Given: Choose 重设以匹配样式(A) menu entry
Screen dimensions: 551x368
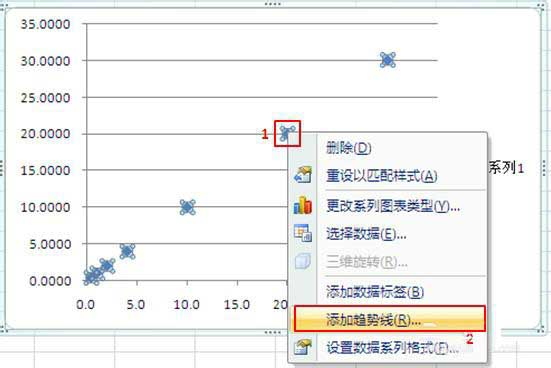Looking at the screenshot, I should [381, 176].
